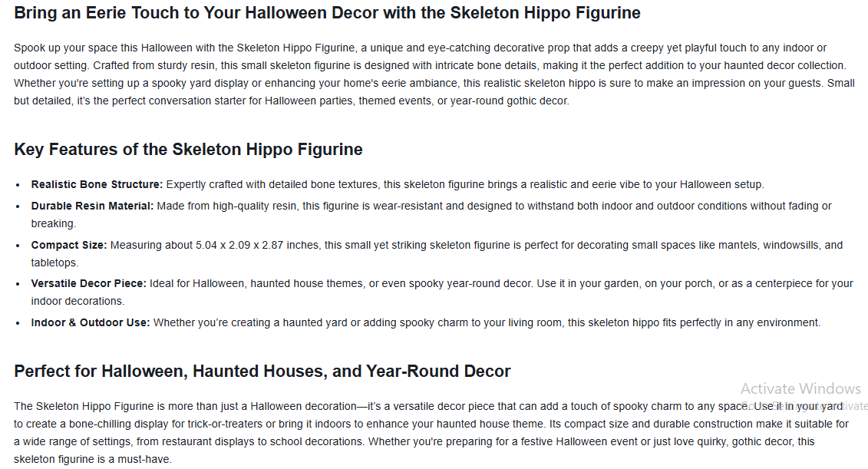This screenshot has height=469, width=868.
Task: Click the 'Activate Windows' watermark text
Action: pos(800,388)
